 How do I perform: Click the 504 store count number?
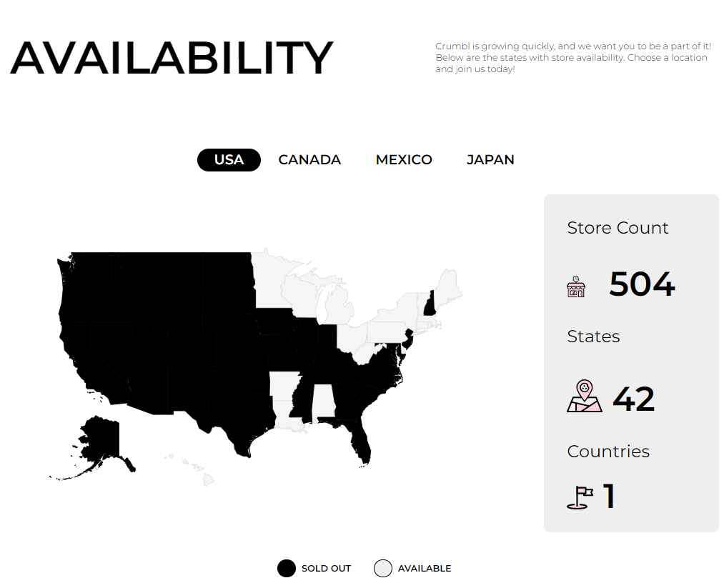[x=642, y=284]
